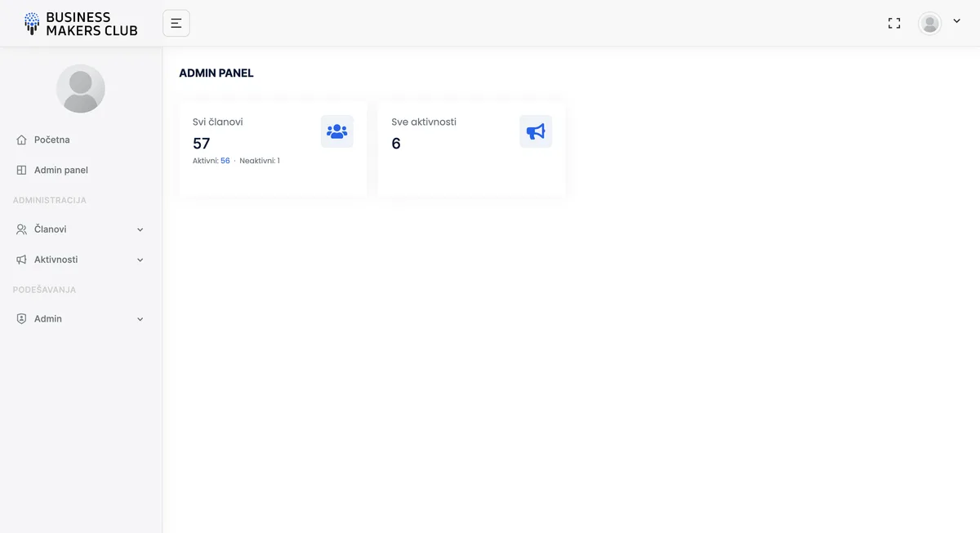Click the Neaktivni: 1 text
The image size is (980, 533).
(260, 161)
